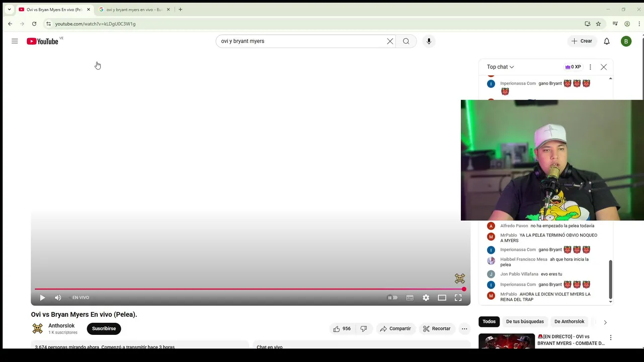
Task: Clear the search box with the X
Action: (390, 41)
